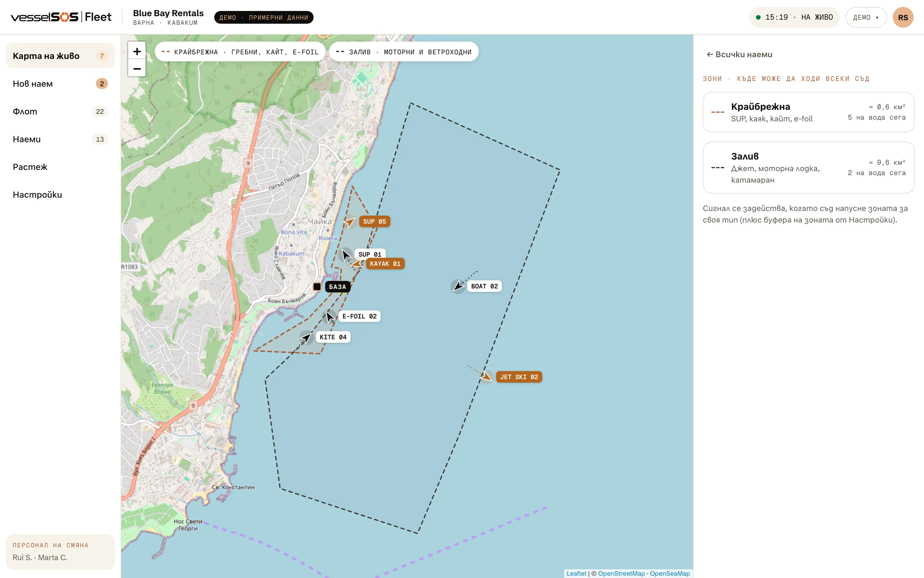Click the black БАЗА square marker

tap(317, 287)
